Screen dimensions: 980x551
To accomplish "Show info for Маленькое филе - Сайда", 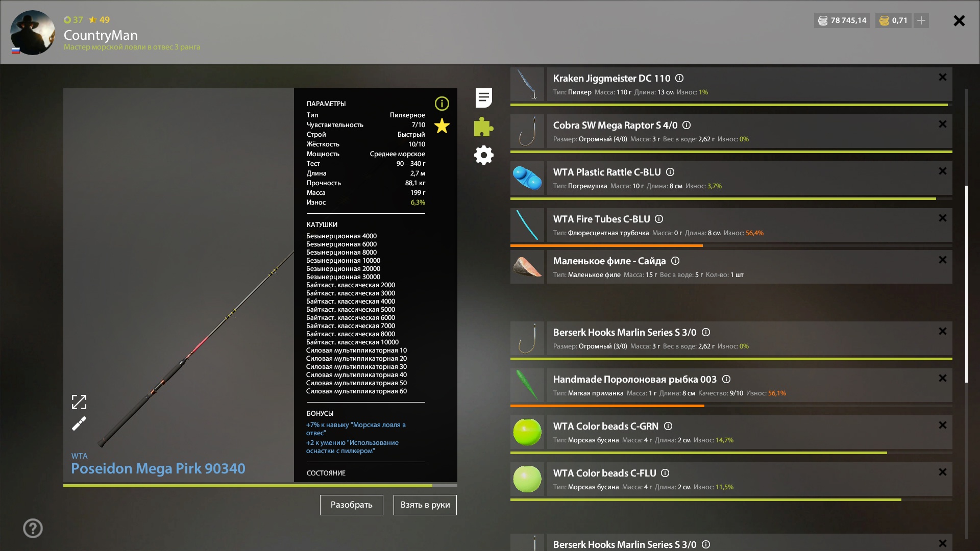I will [x=675, y=261].
